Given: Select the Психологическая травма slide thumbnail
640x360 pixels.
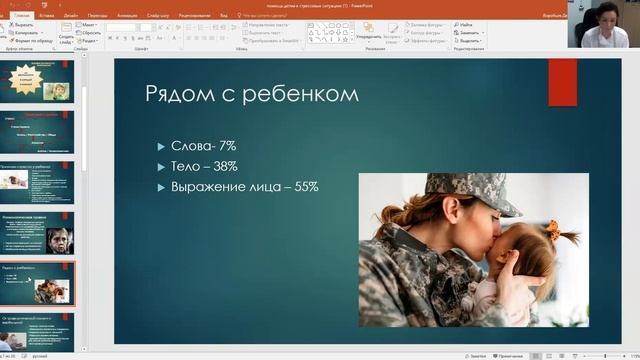Looking at the screenshot, I should [37, 233].
